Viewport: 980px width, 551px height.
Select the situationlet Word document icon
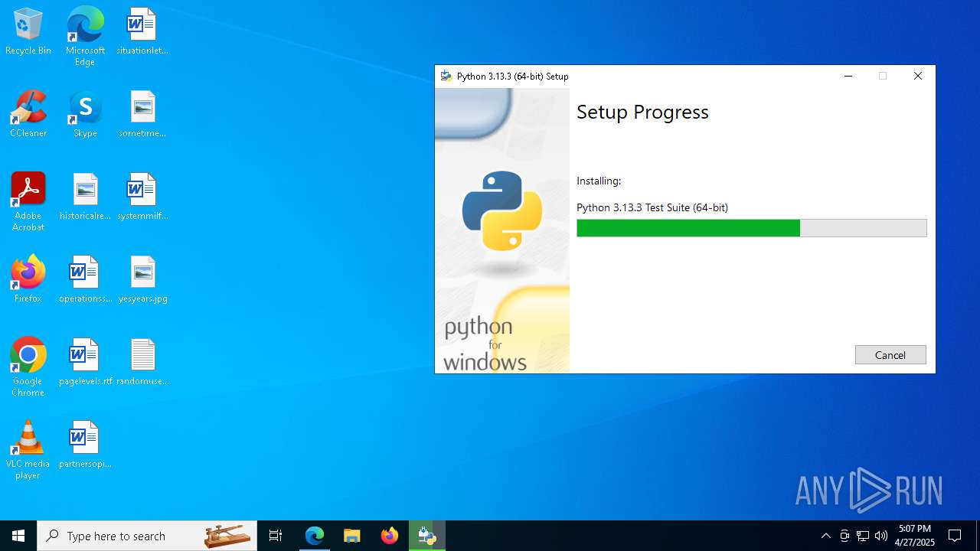142,32
